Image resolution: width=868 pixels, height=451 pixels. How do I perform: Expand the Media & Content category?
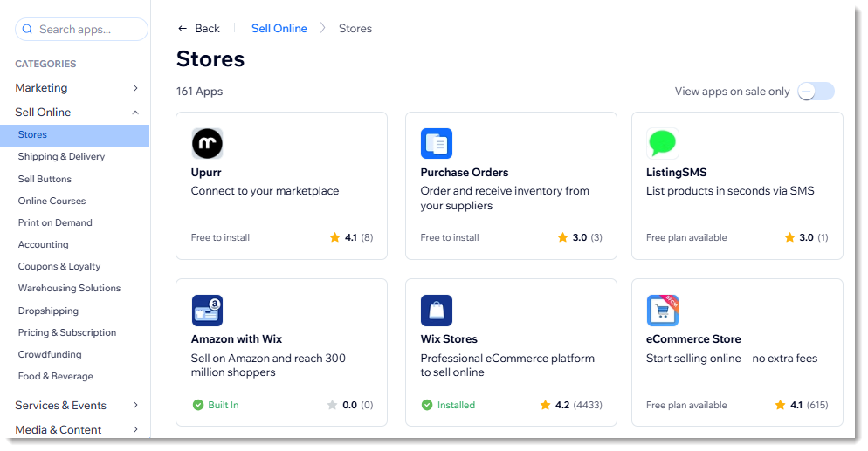pyautogui.click(x=135, y=430)
